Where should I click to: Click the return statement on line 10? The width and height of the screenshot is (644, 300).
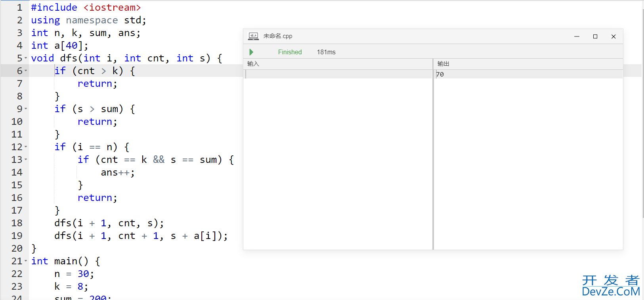(97, 122)
